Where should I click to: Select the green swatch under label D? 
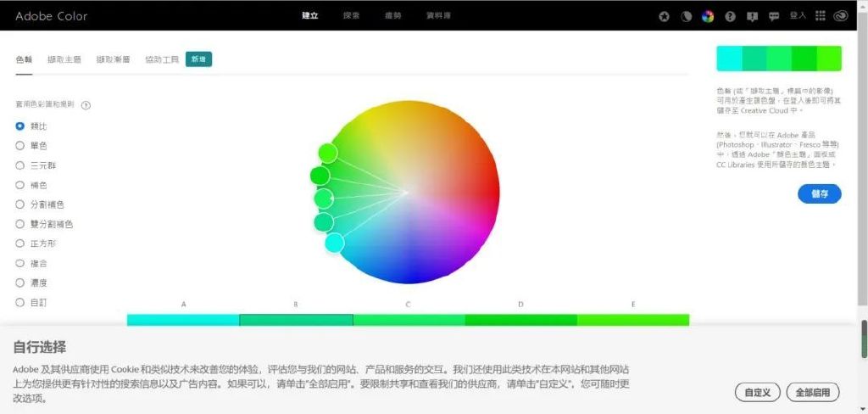point(521,320)
